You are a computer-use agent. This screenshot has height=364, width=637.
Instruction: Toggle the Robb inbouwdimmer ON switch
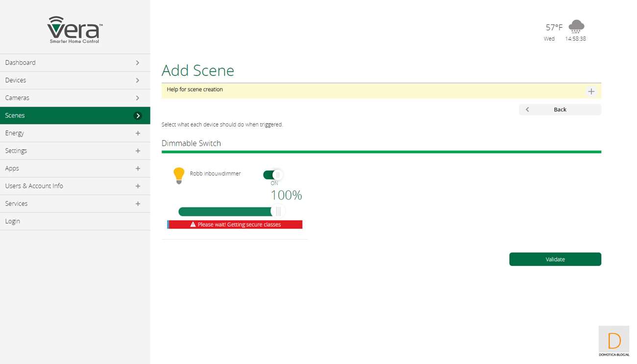273,175
